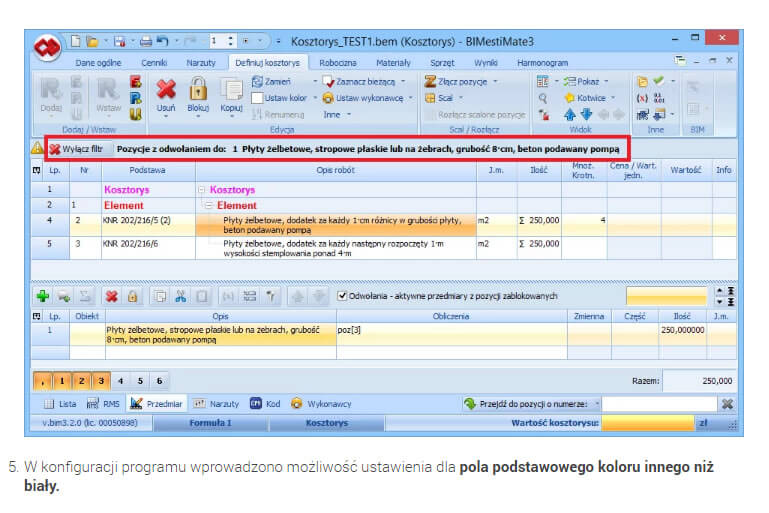The image size is (769, 513).
Task: Open Przejdź do pozycji o numerze dropdown
Action: (597, 404)
